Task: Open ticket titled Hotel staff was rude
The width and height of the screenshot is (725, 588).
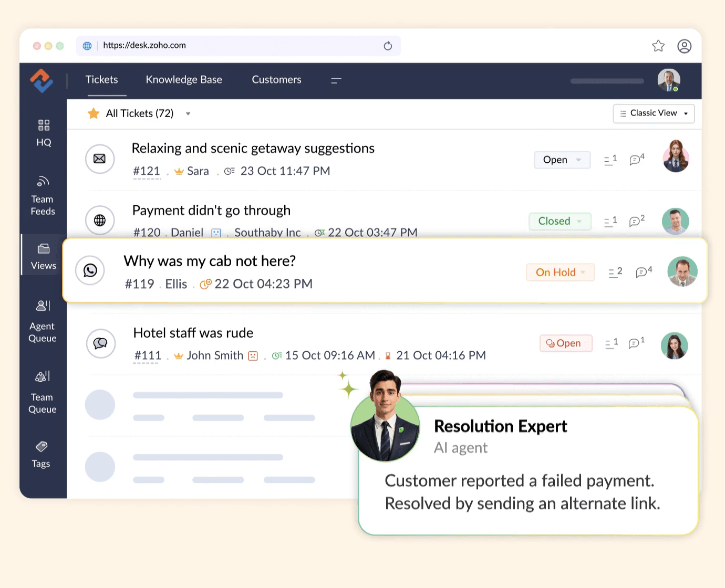Action: pos(193,332)
